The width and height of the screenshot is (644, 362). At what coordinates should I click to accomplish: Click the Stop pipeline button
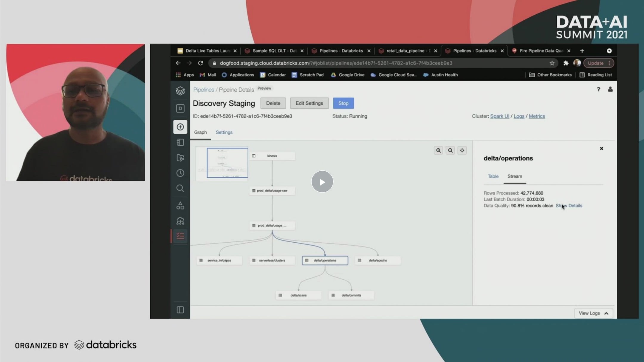coord(343,103)
